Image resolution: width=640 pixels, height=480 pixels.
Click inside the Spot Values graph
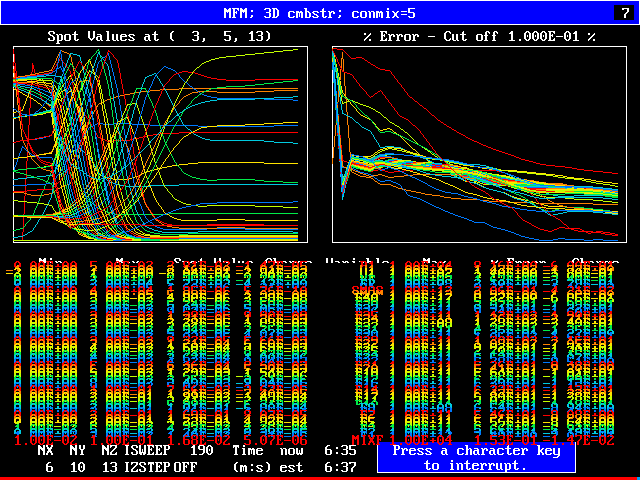click(x=160, y=144)
